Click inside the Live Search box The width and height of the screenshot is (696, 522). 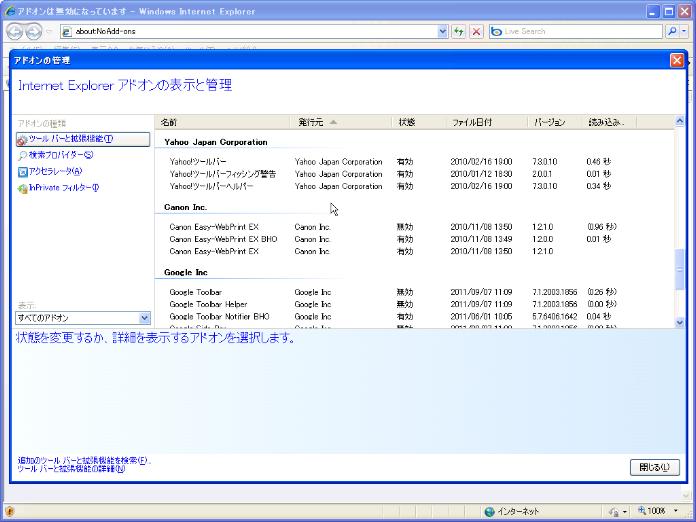pos(576,32)
